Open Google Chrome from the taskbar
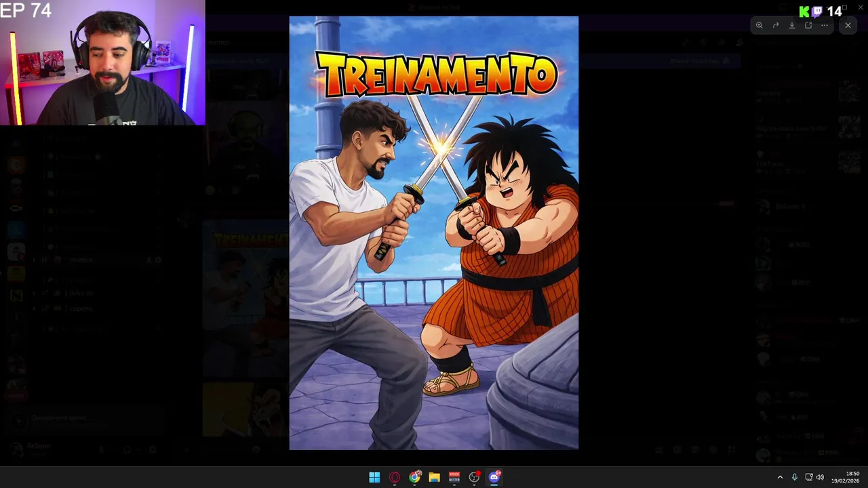The width and height of the screenshot is (868, 488). point(414,477)
